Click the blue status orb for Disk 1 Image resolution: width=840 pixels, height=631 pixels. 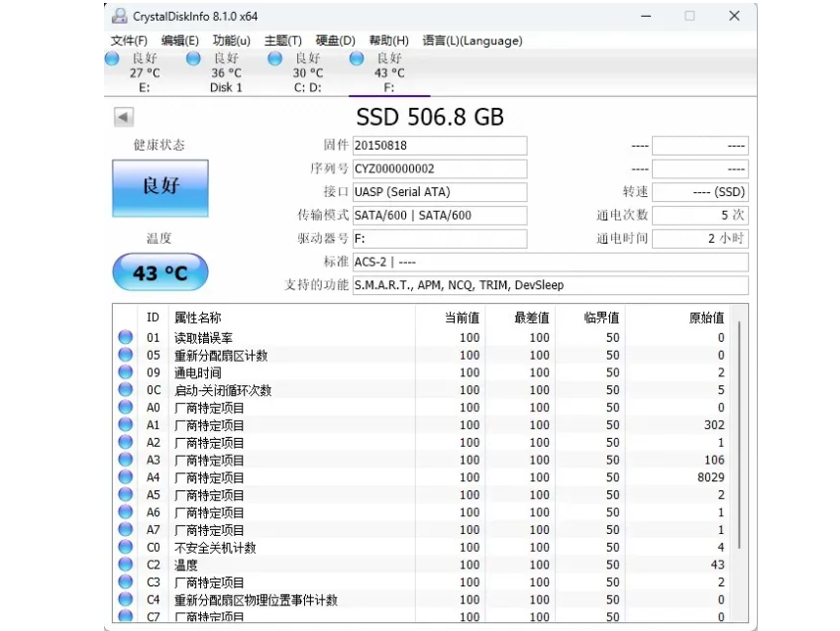pyautogui.click(x=193, y=58)
